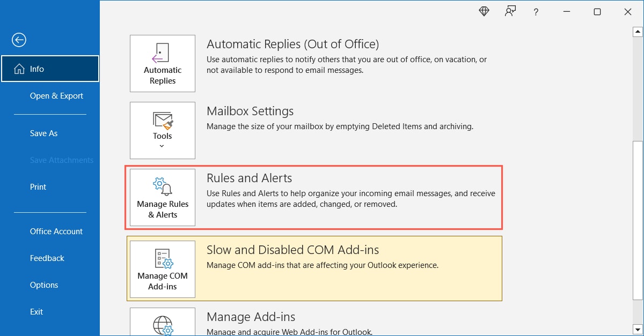This screenshot has height=336, width=644.
Task: Select the Info tab in the sidebar
Action: pos(37,69)
